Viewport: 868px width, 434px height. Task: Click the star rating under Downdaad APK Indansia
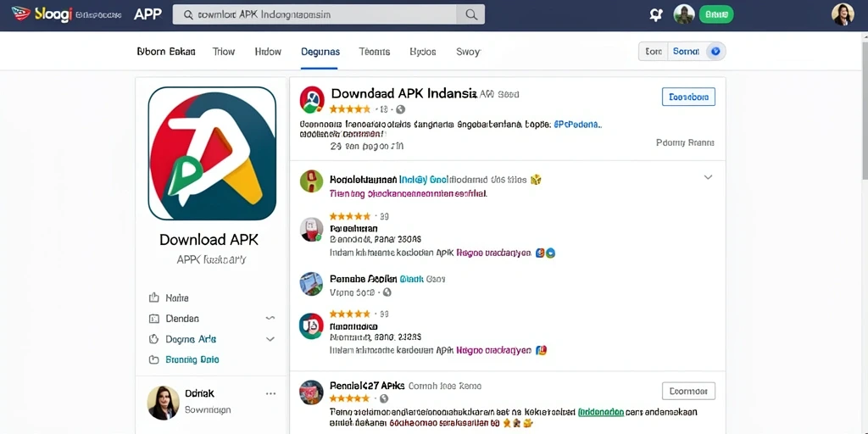click(349, 109)
